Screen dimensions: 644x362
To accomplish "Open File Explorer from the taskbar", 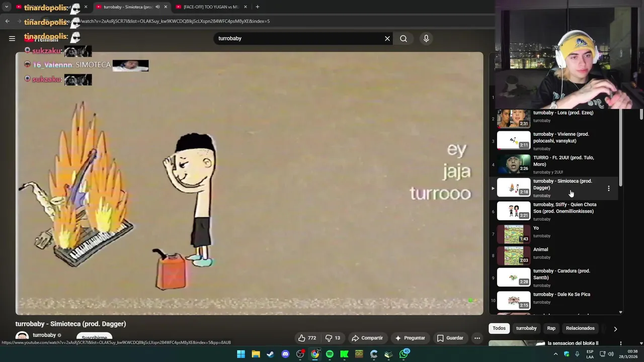I will coord(256,354).
